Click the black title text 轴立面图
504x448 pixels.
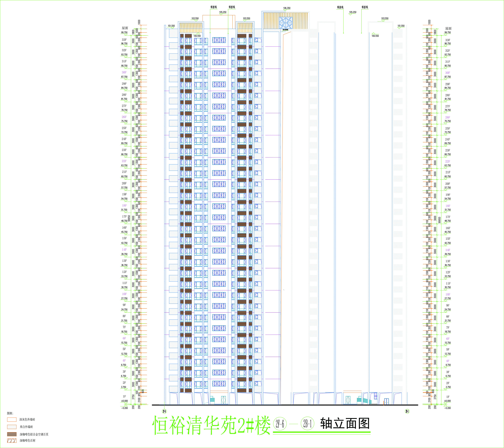pyautogui.click(x=345, y=424)
